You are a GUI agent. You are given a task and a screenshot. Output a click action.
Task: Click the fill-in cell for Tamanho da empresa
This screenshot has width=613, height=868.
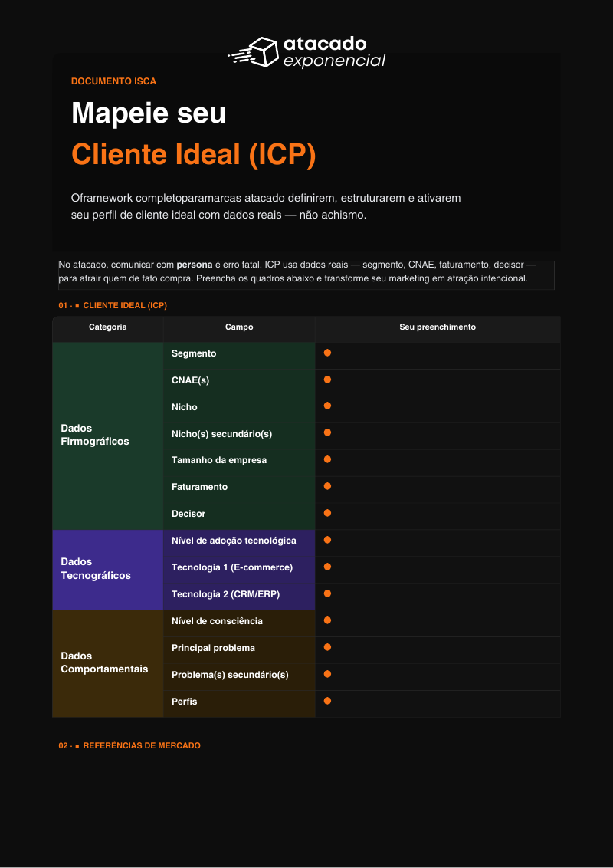tap(438, 463)
